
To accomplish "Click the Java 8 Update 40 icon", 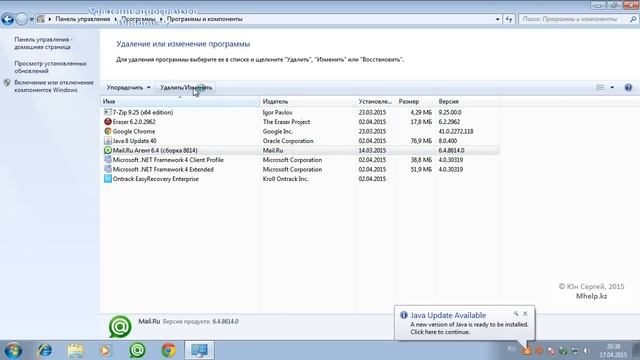I will click(108, 140).
